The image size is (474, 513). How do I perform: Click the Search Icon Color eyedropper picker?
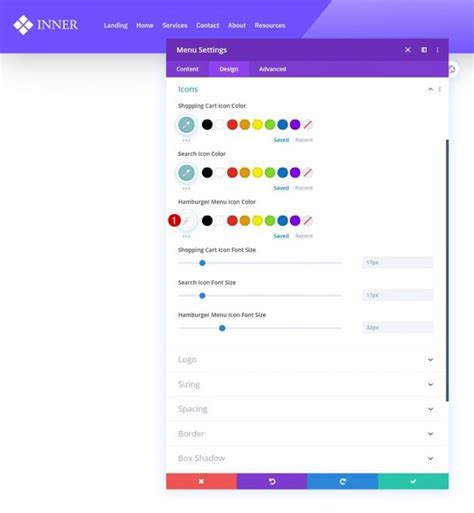click(x=186, y=173)
